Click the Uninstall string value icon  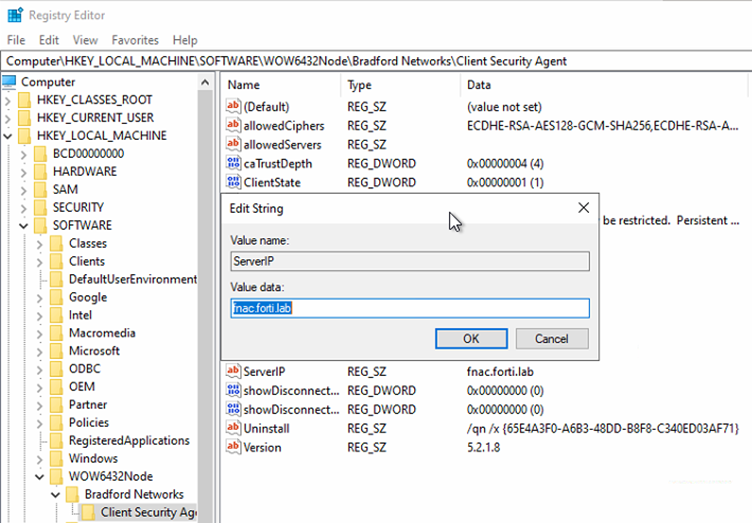pyautogui.click(x=234, y=428)
